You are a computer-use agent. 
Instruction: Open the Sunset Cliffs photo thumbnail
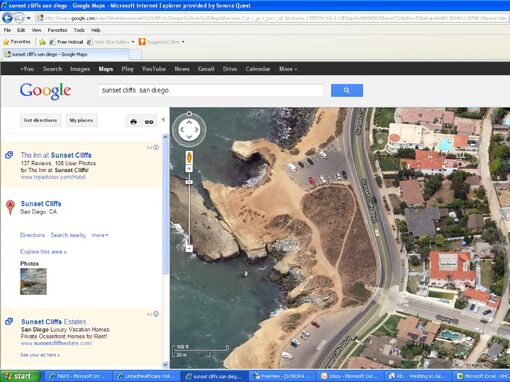pos(33,281)
